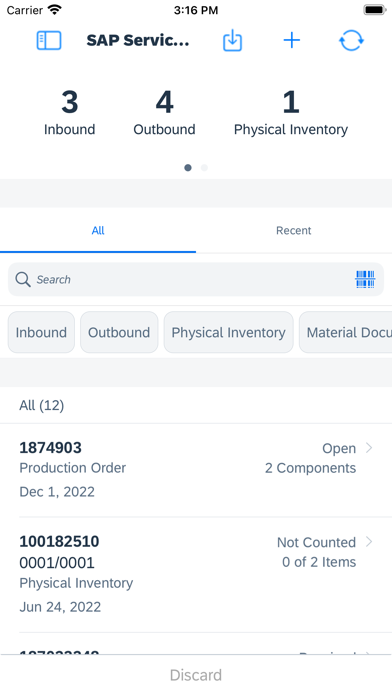Screen dimensions: 392x696
Task: Tap the Discard button
Action: [x=196, y=675]
